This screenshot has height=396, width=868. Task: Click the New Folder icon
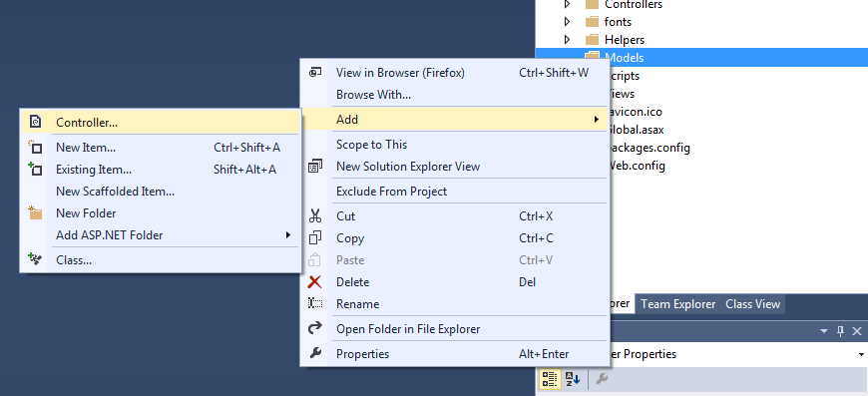[x=36, y=212]
